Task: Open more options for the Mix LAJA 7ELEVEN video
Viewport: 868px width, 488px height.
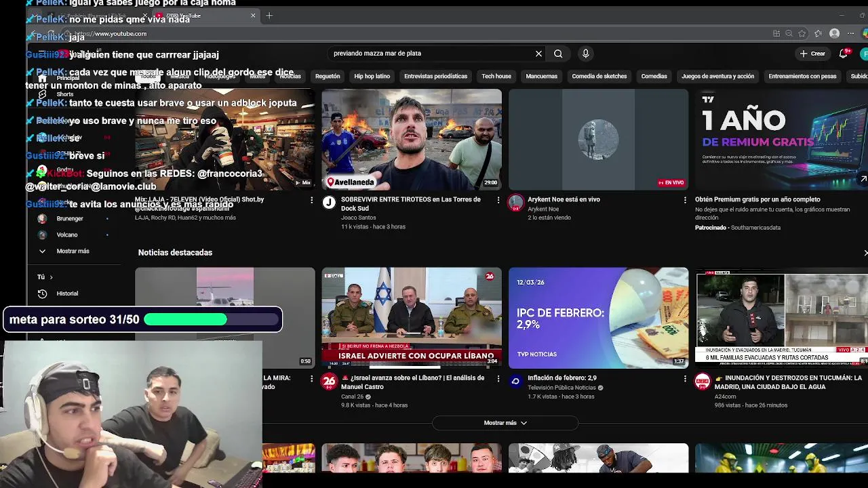Action: [312, 200]
